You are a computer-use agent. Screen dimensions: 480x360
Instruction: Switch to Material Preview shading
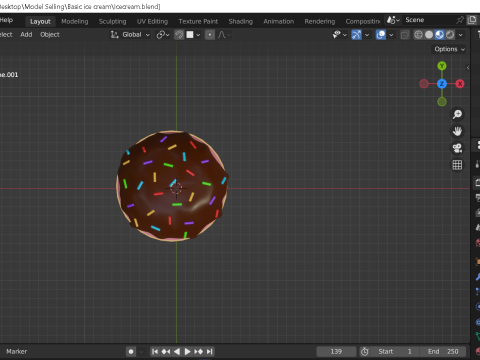click(439, 35)
